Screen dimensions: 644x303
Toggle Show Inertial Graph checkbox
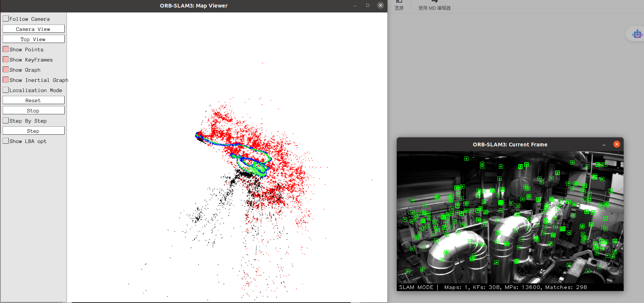tap(6, 80)
